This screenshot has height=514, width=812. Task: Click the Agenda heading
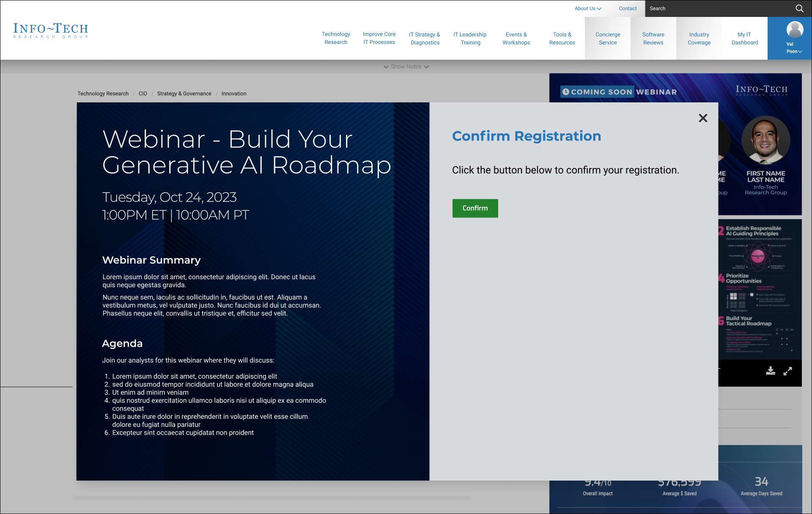pyautogui.click(x=122, y=344)
